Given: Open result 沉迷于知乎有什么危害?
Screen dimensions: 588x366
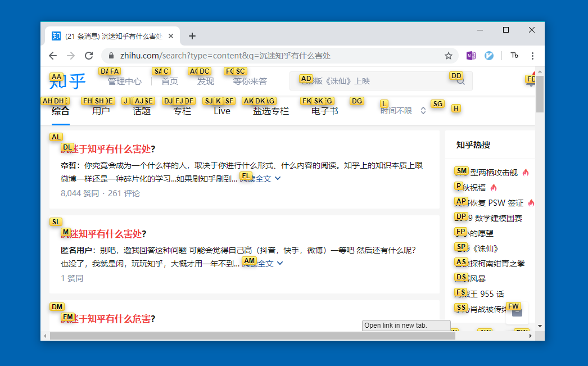Looking at the screenshot, I should [108, 319].
